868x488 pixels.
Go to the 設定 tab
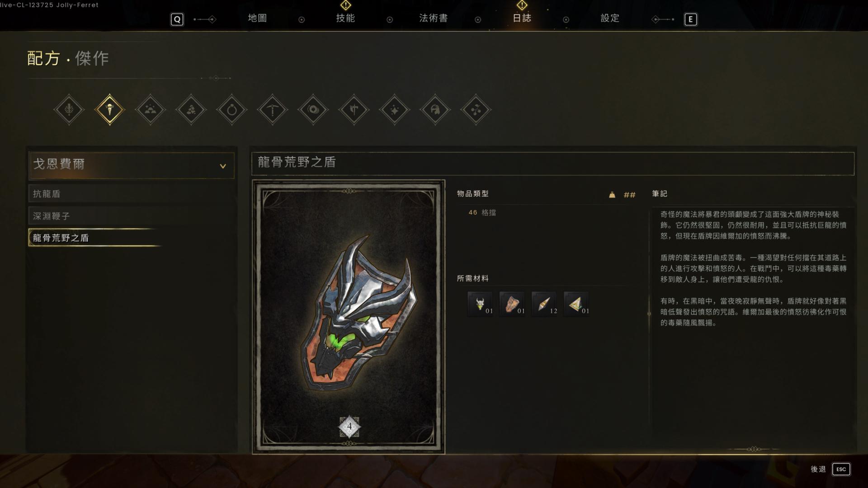tap(610, 18)
